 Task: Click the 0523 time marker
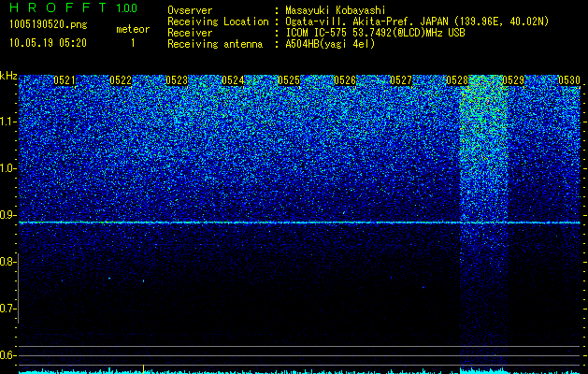(x=177, y=80)
